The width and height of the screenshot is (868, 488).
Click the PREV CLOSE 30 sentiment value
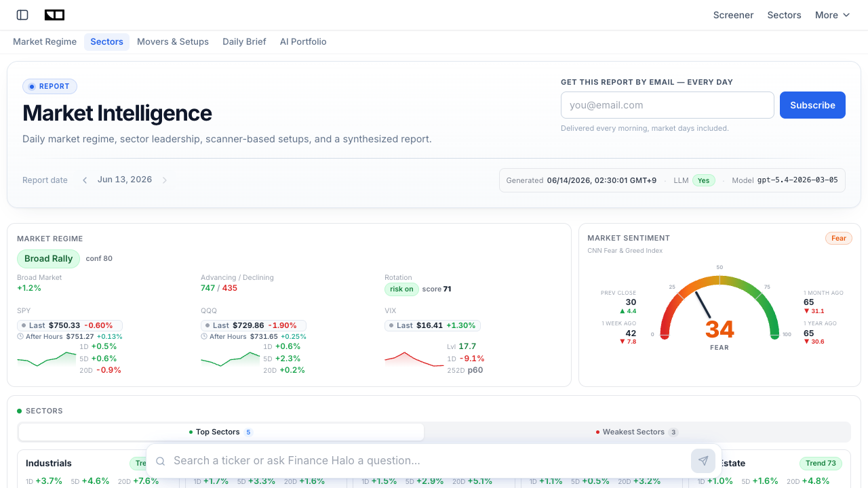pos(631,302)
